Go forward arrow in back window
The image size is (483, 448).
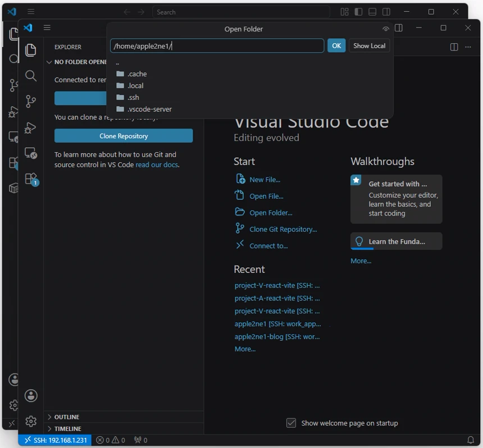[x=141, y=12]
